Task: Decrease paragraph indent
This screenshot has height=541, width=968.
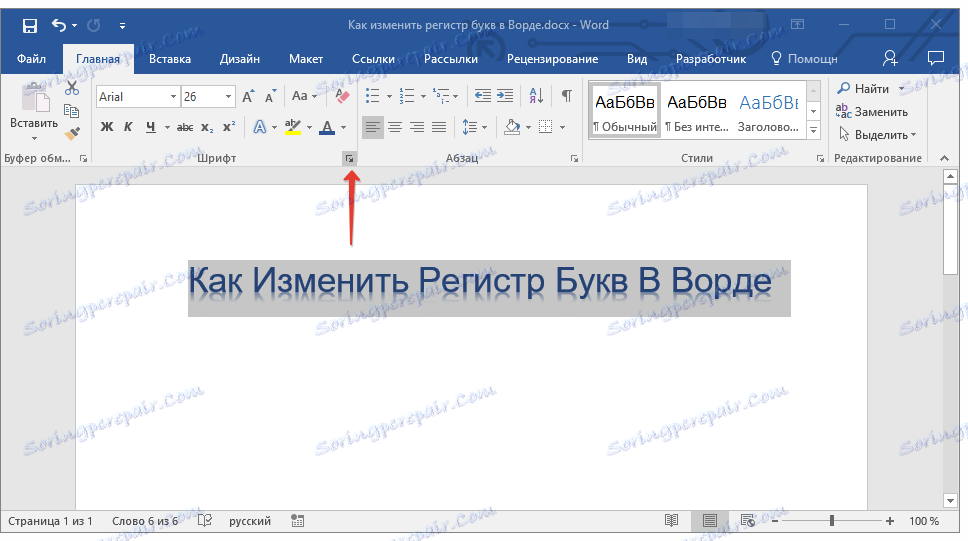Action: 483,96
